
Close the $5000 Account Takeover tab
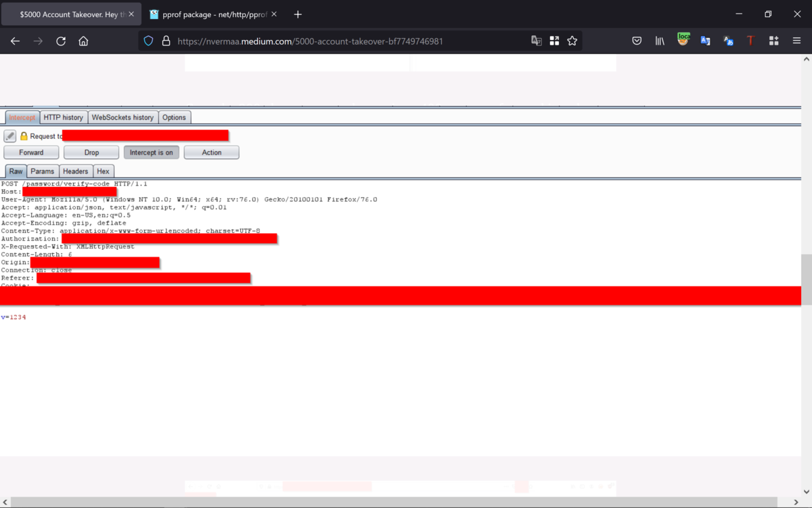[131, 14]
